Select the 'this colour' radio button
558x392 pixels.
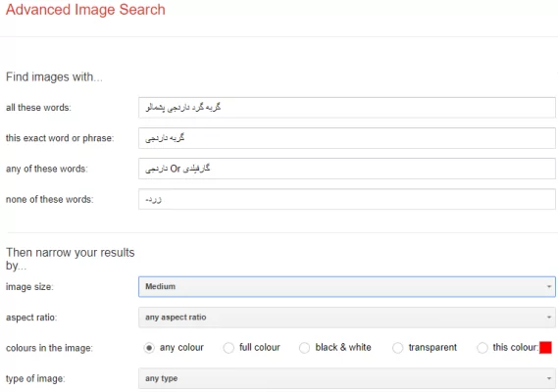482,348
